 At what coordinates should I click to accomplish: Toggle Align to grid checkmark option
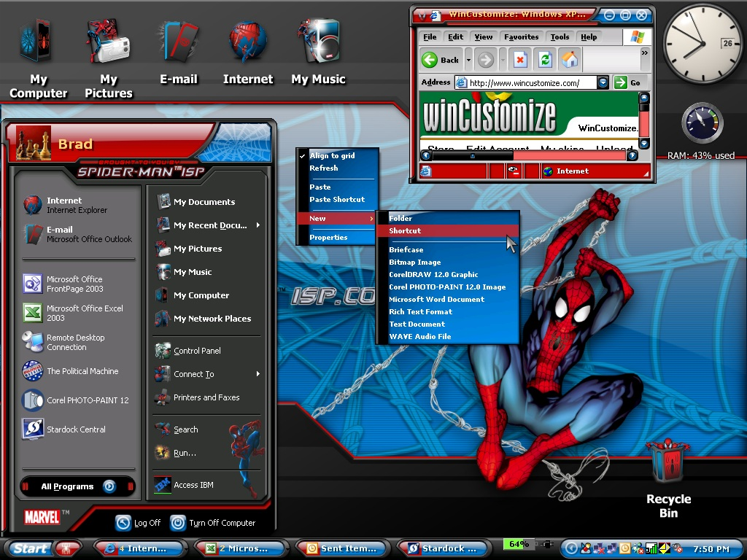[x=332, y=156]
